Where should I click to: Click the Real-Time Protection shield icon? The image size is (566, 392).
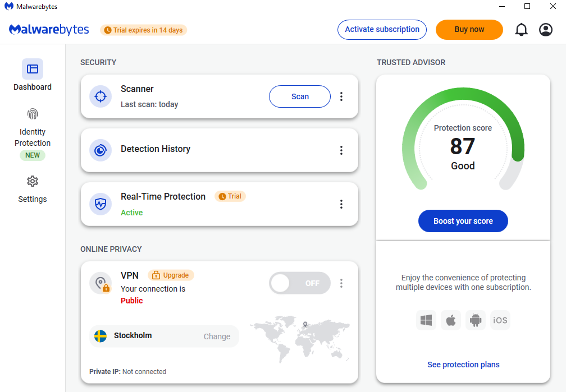coord(101,204)
